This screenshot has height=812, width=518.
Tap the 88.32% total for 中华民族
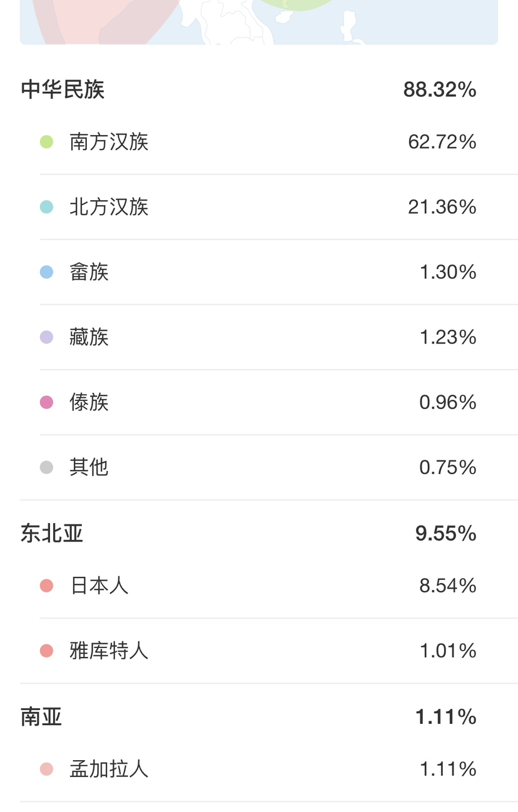[x=440, y=89]
